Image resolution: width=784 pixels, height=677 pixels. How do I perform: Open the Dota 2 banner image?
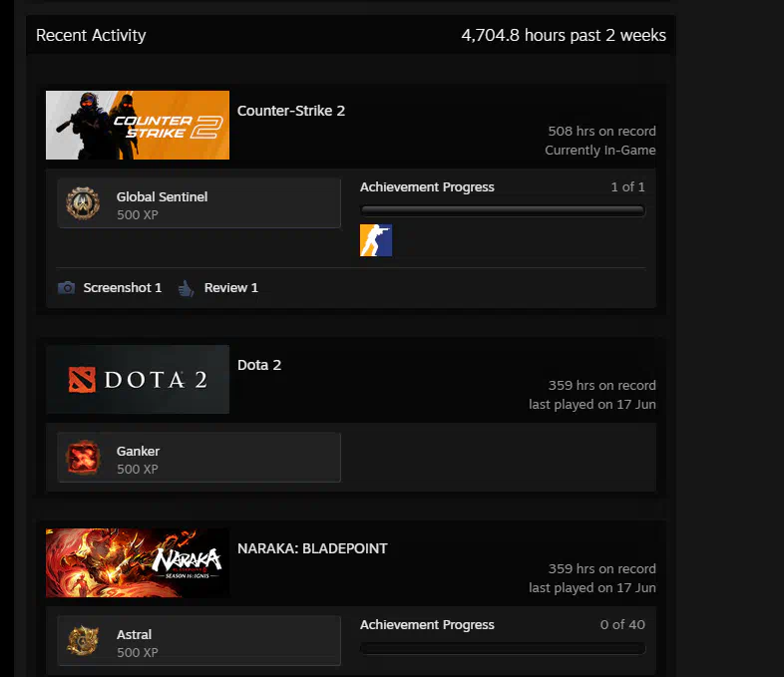(x=138, y=379)
